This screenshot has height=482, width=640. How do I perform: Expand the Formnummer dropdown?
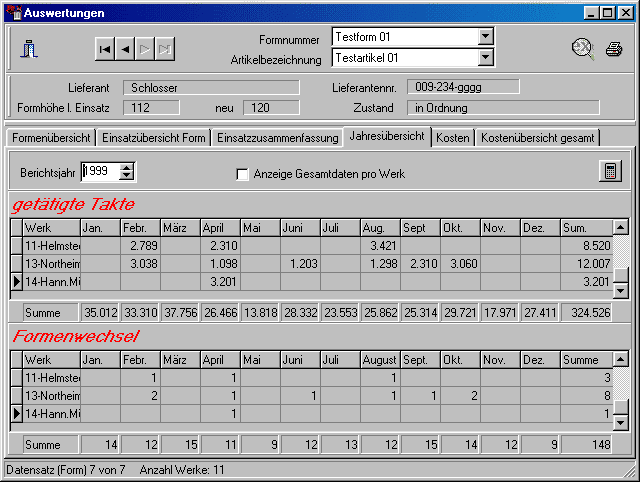(486, 37)
